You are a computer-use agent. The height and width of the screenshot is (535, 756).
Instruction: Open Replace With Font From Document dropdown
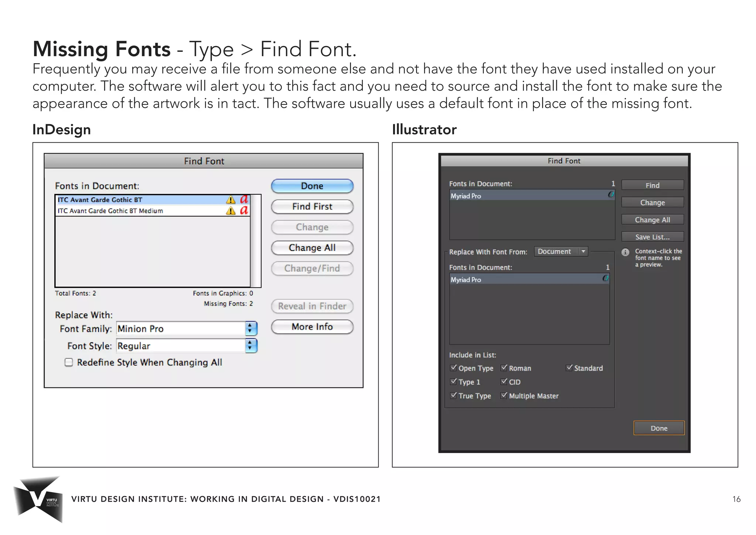point(561,252)
